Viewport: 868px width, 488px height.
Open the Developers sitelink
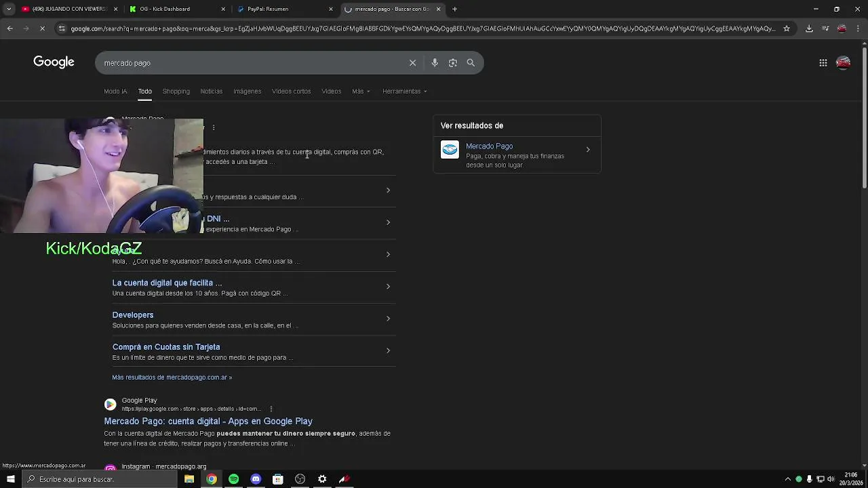[x=133, y=314]
